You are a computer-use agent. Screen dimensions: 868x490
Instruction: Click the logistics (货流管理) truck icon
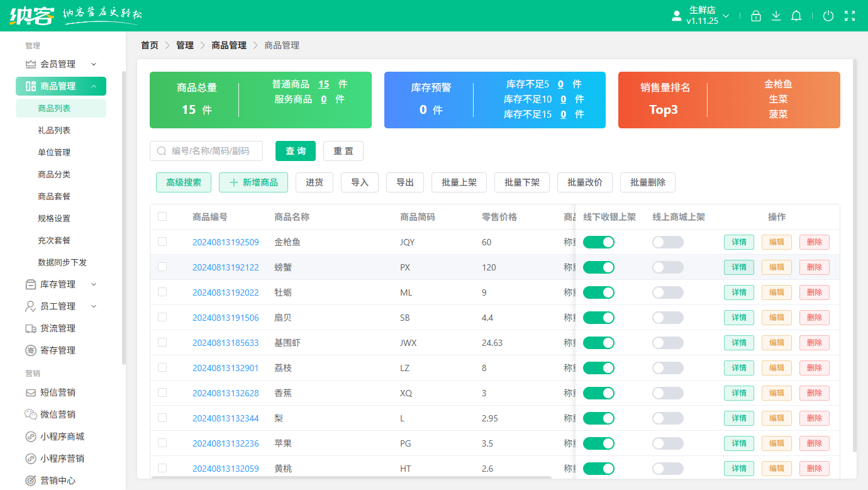pyautogui.click(x=30, y=328)
